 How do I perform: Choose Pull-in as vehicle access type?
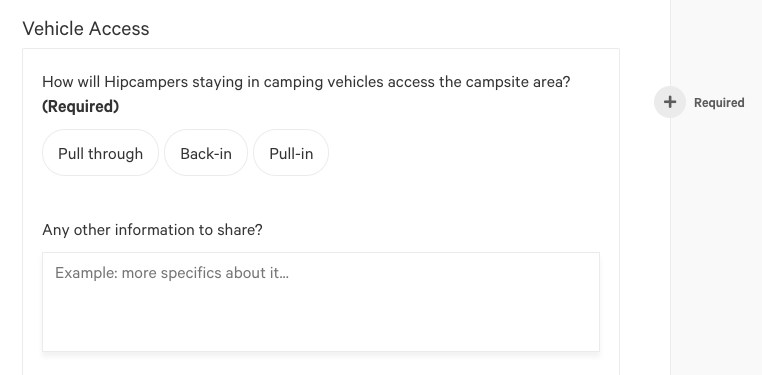[291, 153]
